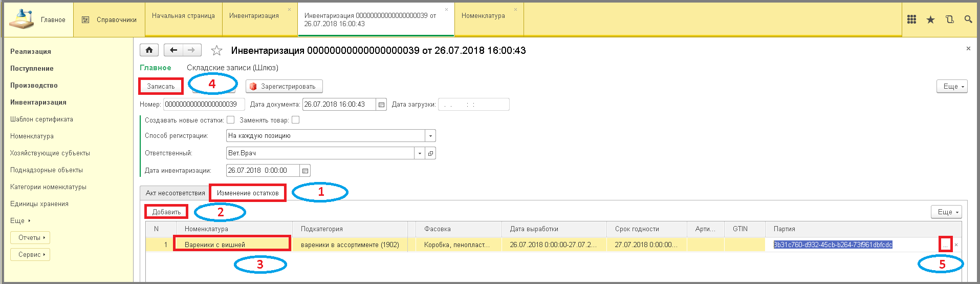Open the Акт несоответствия tab
This screenshot has height=284, width=980.
click(175, 193)
